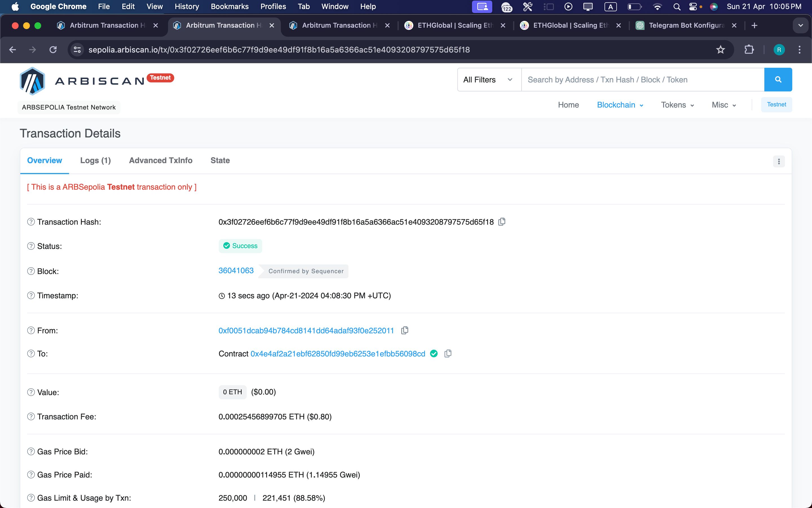Click help icon next to From
The width and height of the screenshot is (812, 508).
pos(31,330)
